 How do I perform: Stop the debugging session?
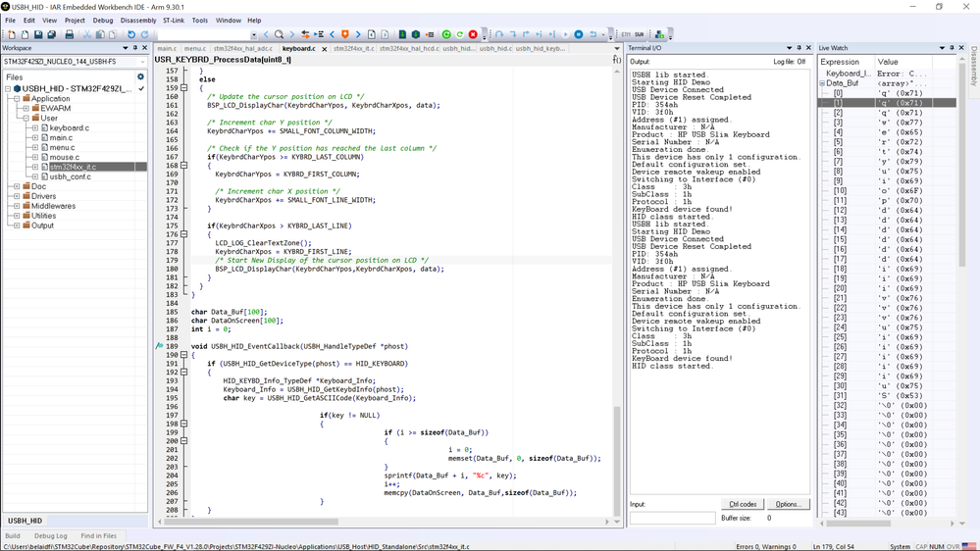(x=473, y=34)
